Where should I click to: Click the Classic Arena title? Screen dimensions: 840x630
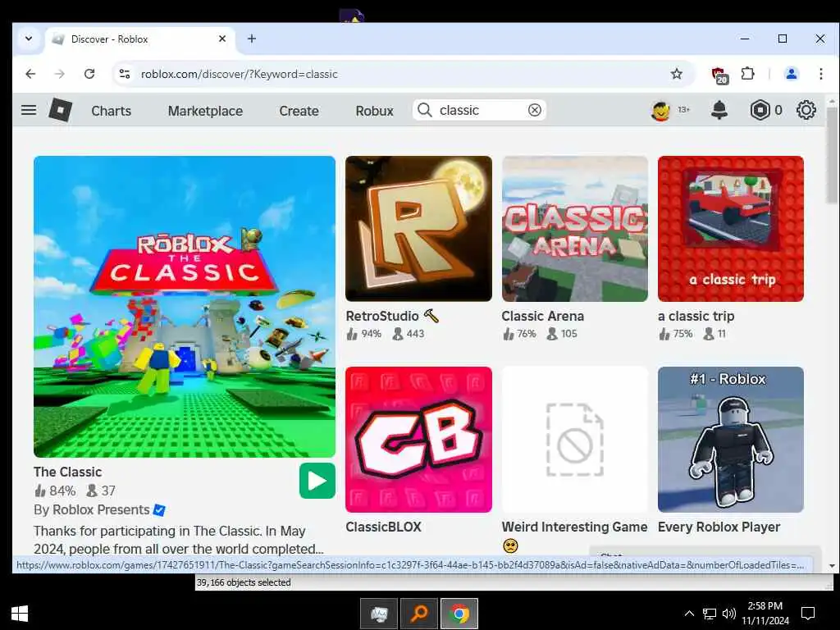(x=543, y=316)
